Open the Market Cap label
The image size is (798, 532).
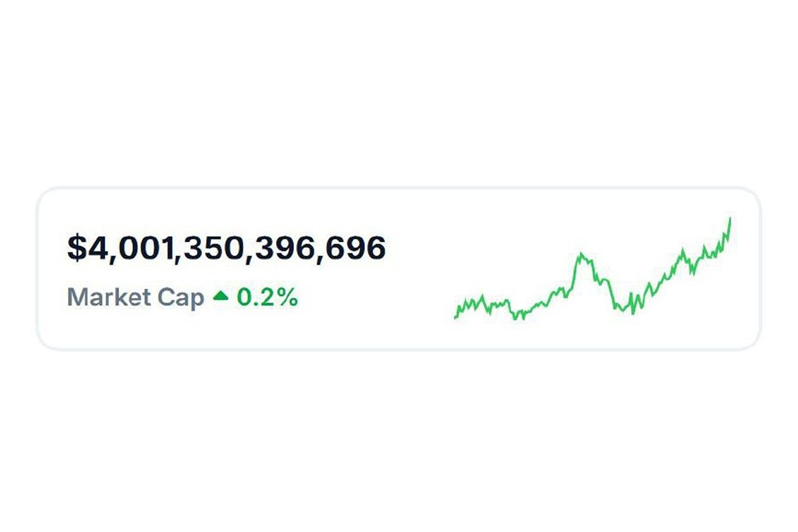click(x=136, y=297)
